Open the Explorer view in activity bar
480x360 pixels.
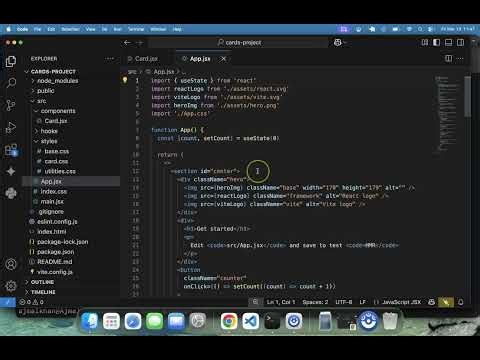pos(11,61)
